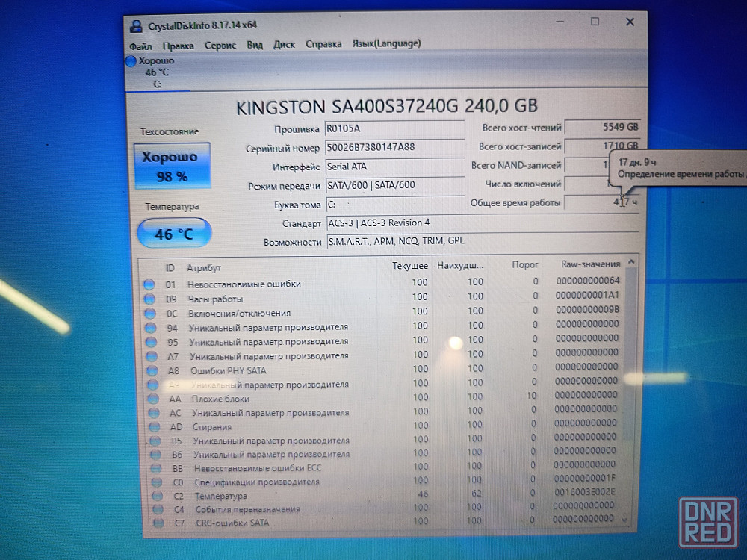
Task: Open the Файл menu
Action: [140, 45]
